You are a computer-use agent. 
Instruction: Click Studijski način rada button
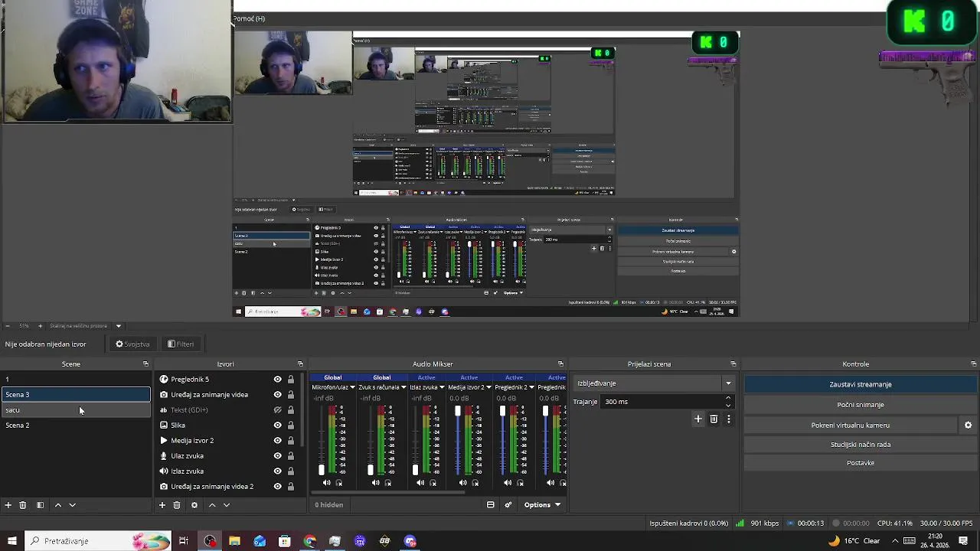click(x=861, y=445)
